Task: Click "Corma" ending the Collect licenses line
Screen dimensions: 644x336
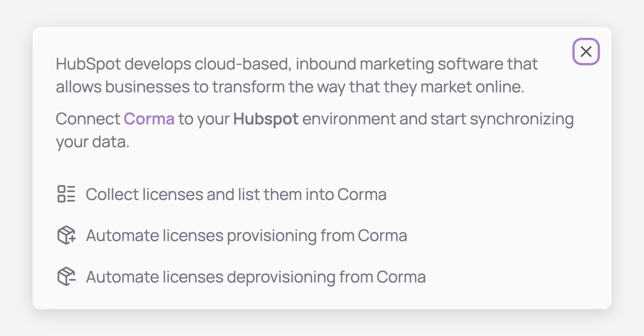Action: (362, 194)
